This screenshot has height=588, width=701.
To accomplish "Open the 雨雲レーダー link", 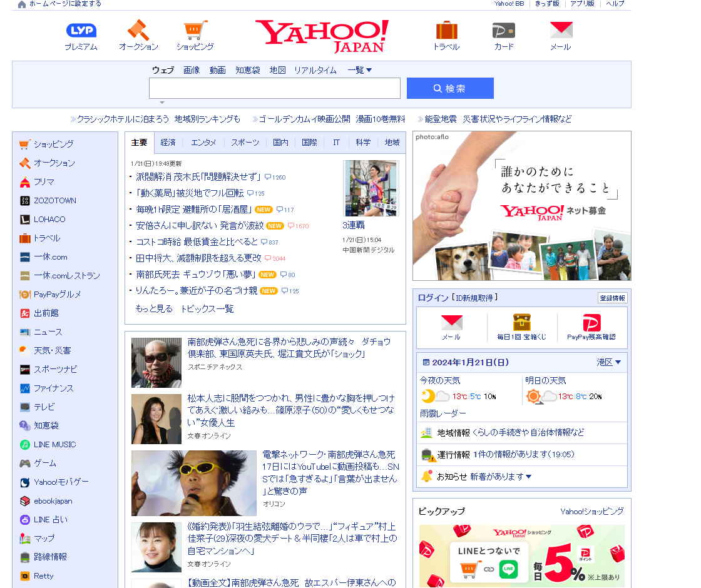I will (x=443, y=413).
